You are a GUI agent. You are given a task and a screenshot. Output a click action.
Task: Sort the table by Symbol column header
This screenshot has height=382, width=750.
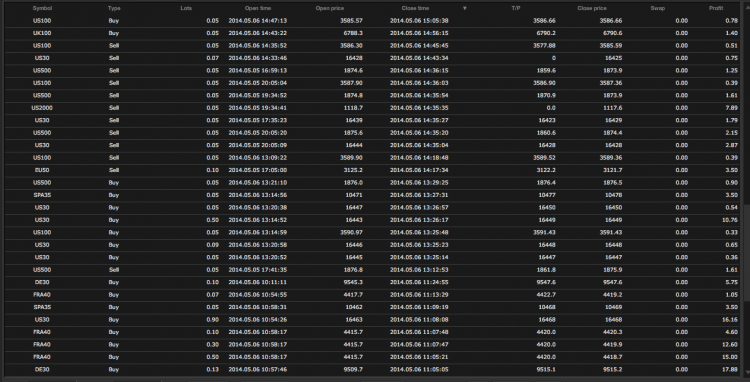43,8
